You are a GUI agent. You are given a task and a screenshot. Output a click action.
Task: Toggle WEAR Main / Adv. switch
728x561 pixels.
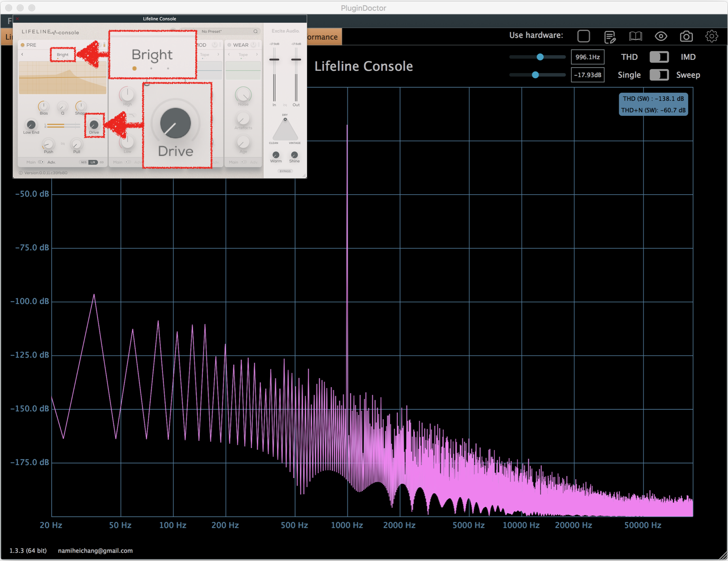244,162
